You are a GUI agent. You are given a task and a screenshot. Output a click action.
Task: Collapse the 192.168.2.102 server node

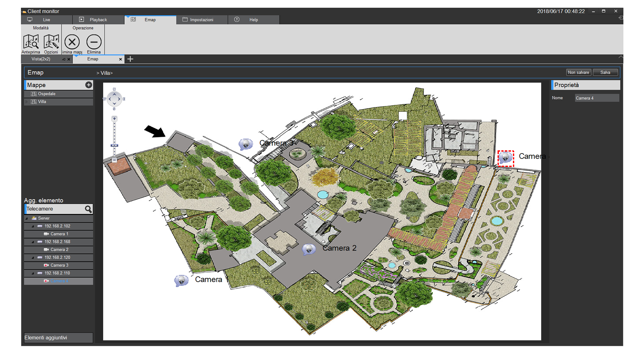point(32,226)
